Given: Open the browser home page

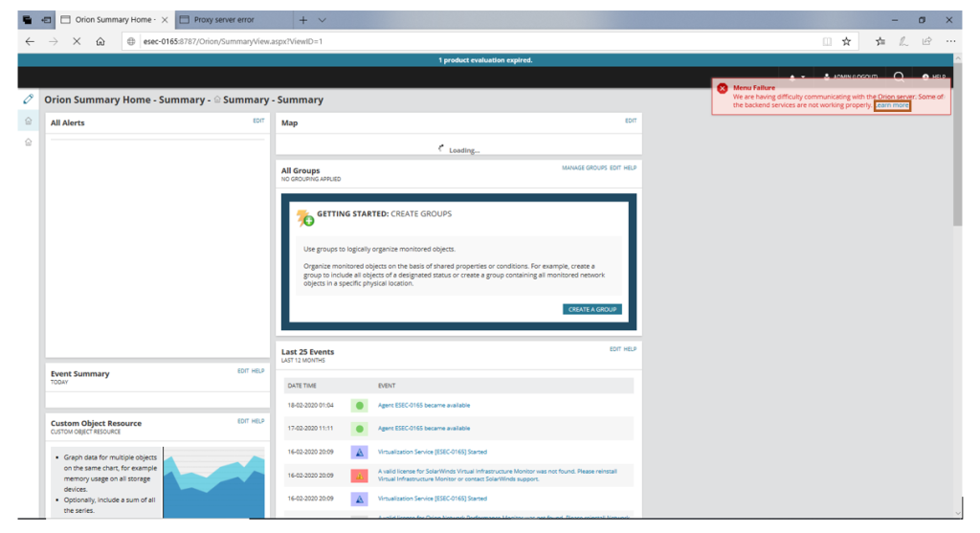Looking at the screenshot, I should point(100,41).
